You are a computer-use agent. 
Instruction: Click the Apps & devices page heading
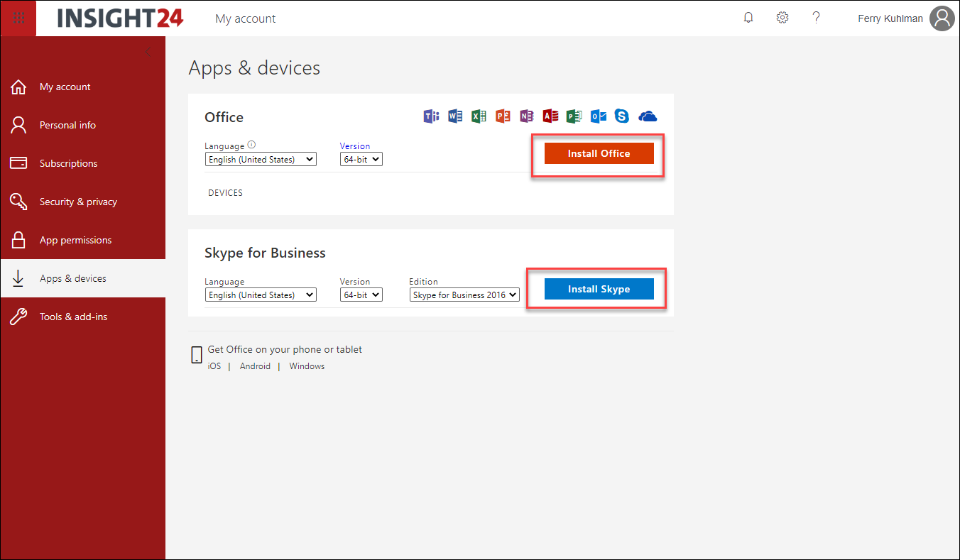click(x=254, y=68)
